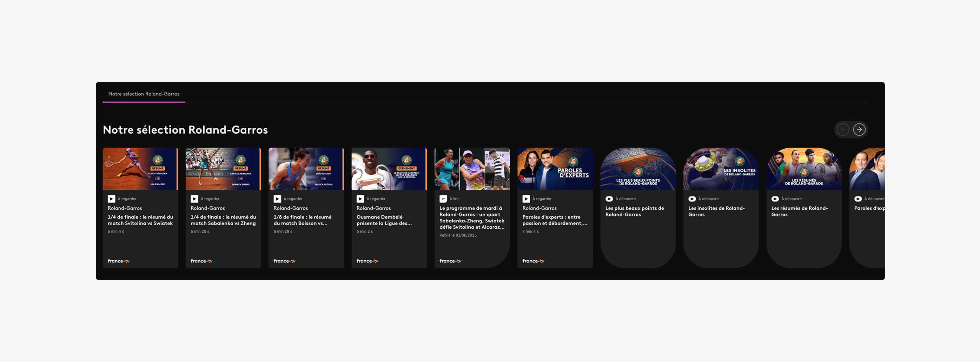Click eye icon on Les plus beaux points card
The width and height of the screenshot is (980, 362).
pyautogui.click(x=609, y=199)
